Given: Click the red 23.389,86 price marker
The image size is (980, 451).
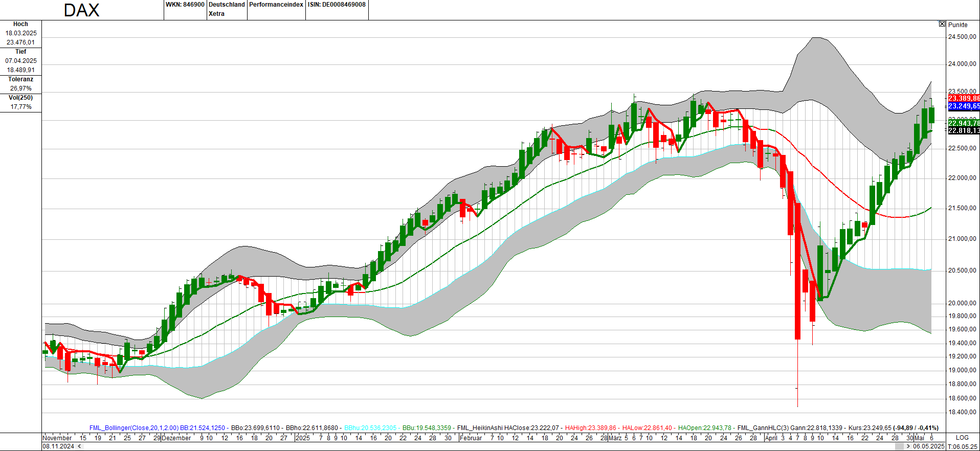Looking at the screenshot, I should (964, 98).
